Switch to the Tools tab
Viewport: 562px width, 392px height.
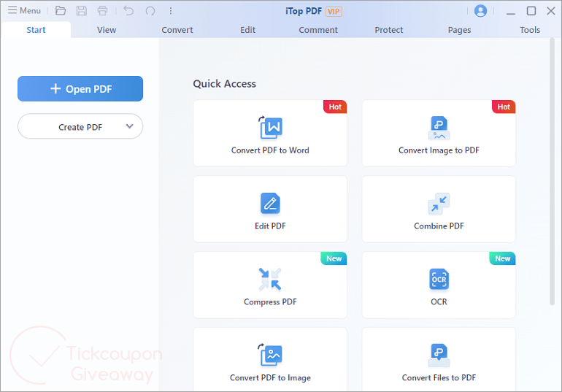(530, 30)
